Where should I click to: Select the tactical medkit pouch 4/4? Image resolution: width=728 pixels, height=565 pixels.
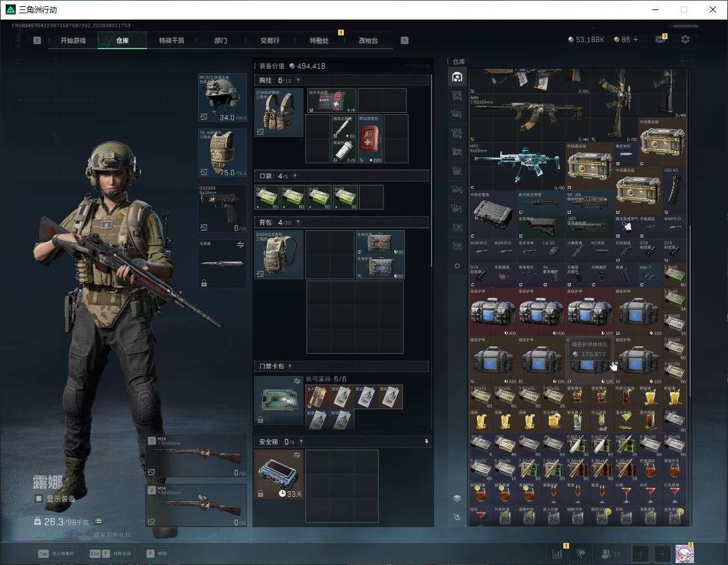click(x=331, y=100)
